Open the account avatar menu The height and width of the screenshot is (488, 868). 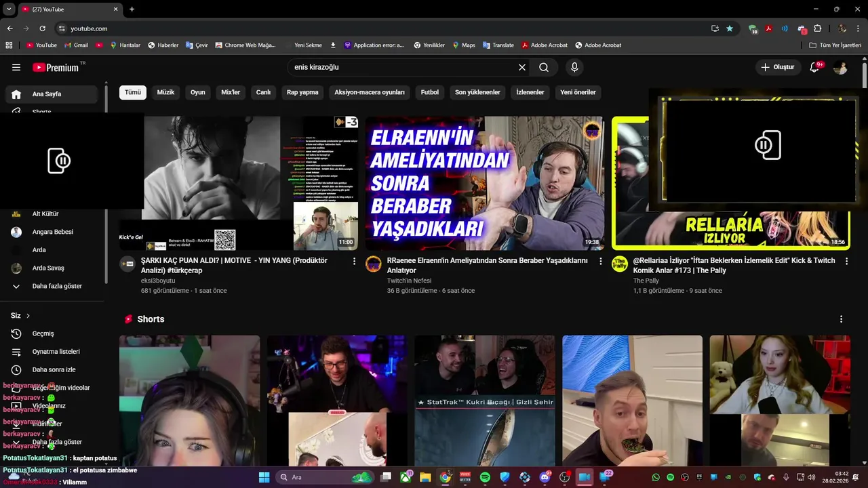[840, 67]
